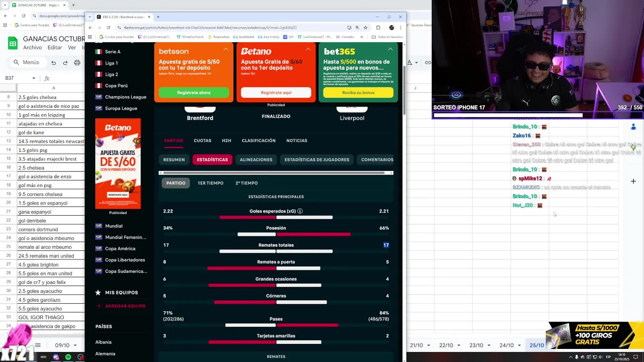
Task: Click Google Sheets logo icon
Action: (13, 43)
